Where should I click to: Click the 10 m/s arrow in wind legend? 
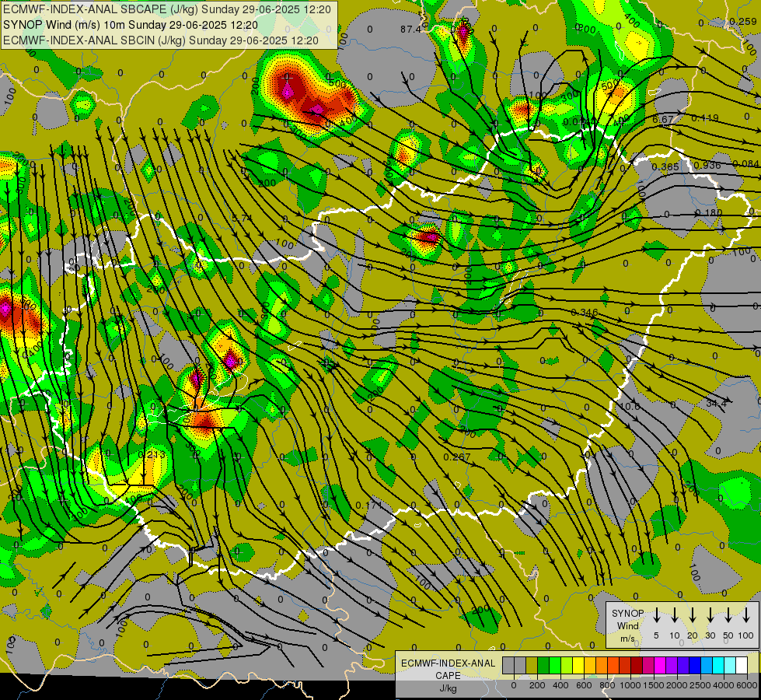674,615
